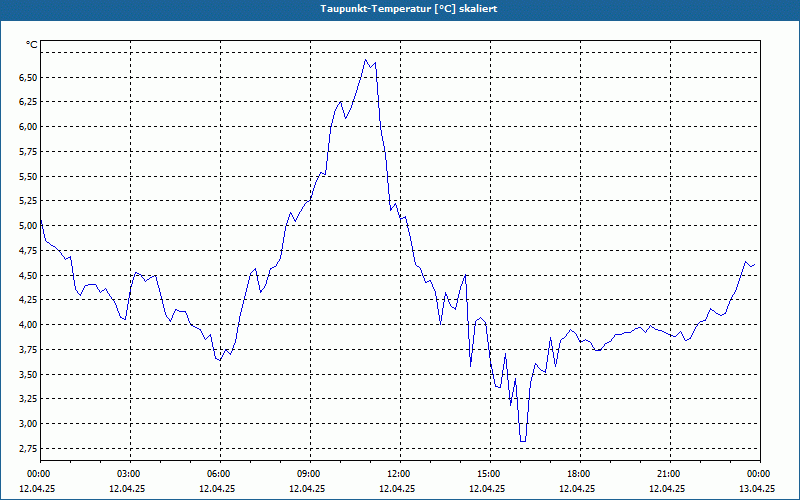Click the 18:00 time axis label
Viewport: 800px width, 500px height.
click(x=580, y=474)
